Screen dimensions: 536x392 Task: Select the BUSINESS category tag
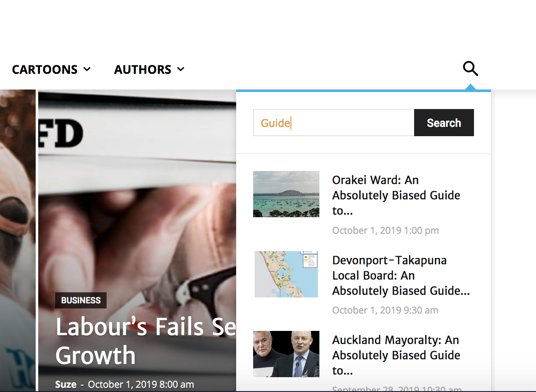click(81, 300)
